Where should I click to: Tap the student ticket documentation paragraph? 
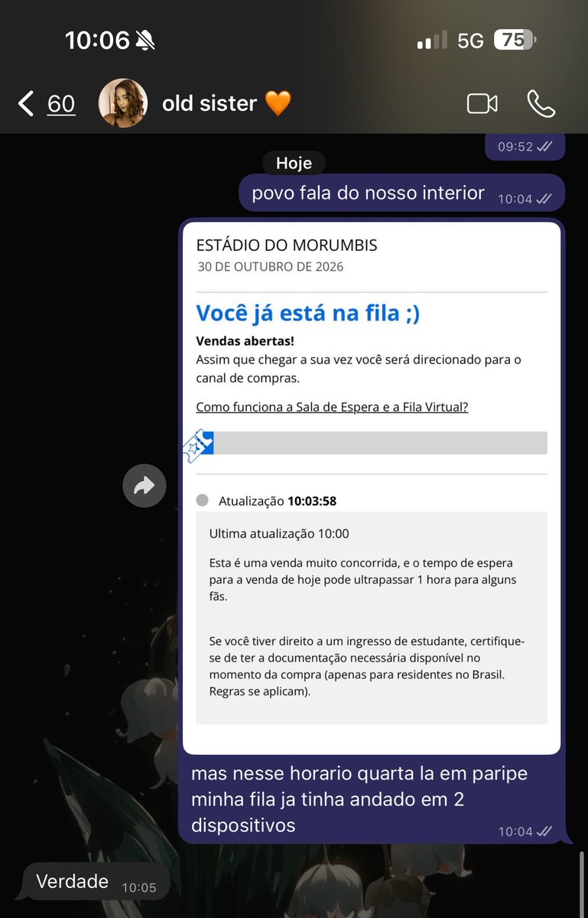(367, 666)
